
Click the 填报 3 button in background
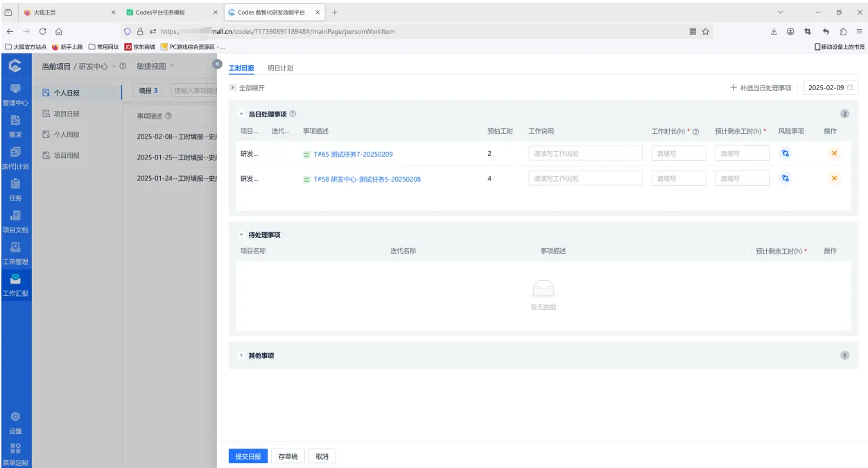coord(148,90)
